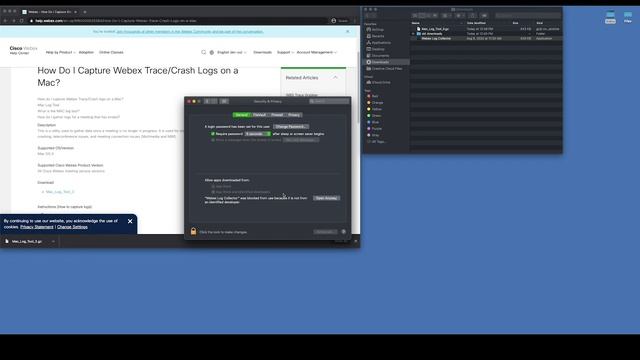Switch to the FileVault tab
The width and height of the screenshot is (640, 360).
[259, 115]
